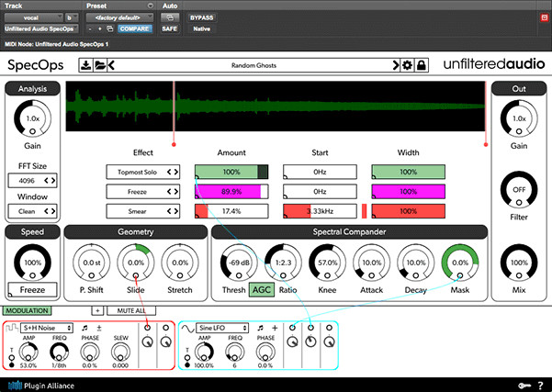Click the Analysis Gain knob
This screenshot has width=552, height=392.
pyautogui.click(x=32, y=118)
